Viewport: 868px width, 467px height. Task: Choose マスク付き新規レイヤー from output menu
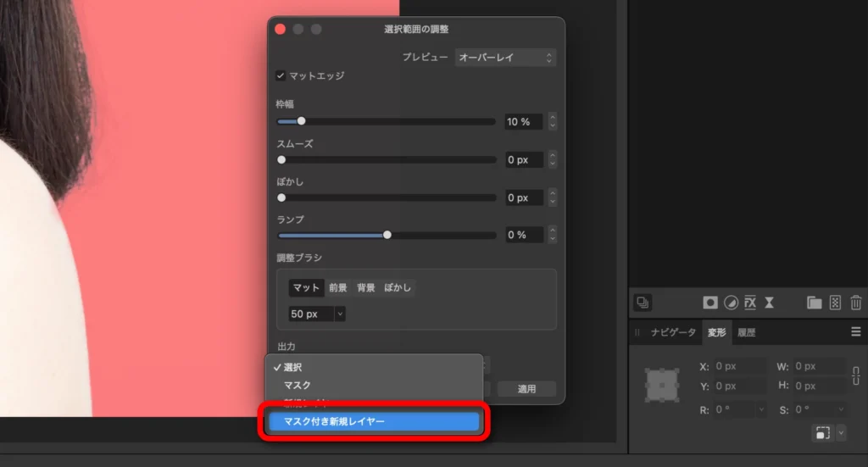375,421
